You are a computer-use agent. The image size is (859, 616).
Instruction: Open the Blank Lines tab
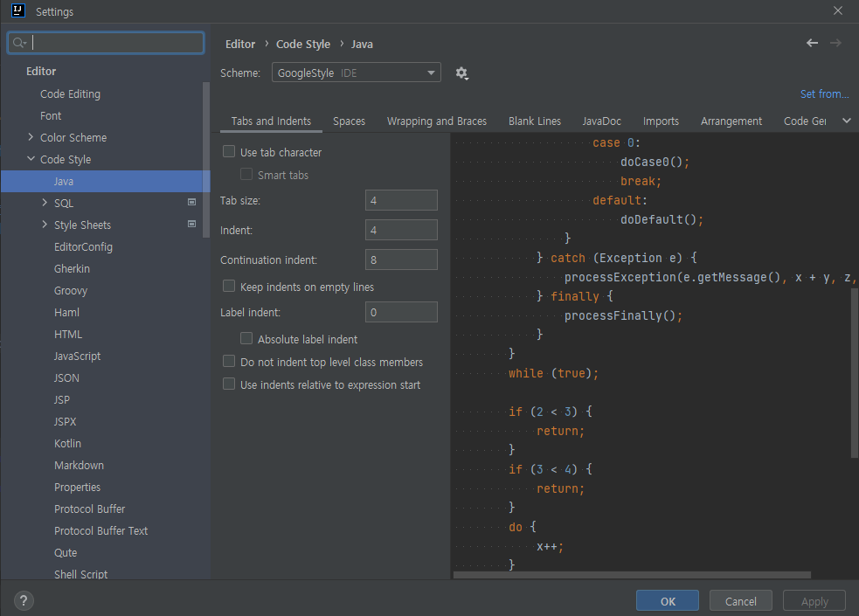point(535,121)
